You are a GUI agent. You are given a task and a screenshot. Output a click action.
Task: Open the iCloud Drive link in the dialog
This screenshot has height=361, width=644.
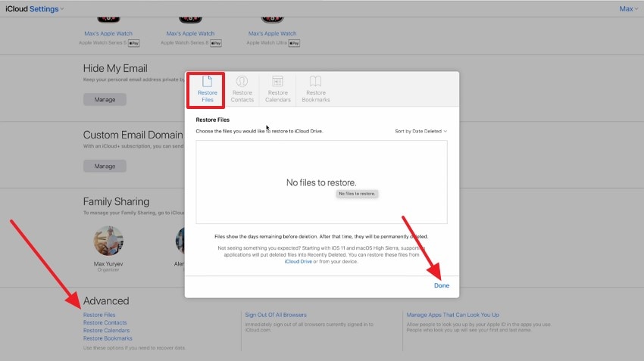(x=299, y=261)
